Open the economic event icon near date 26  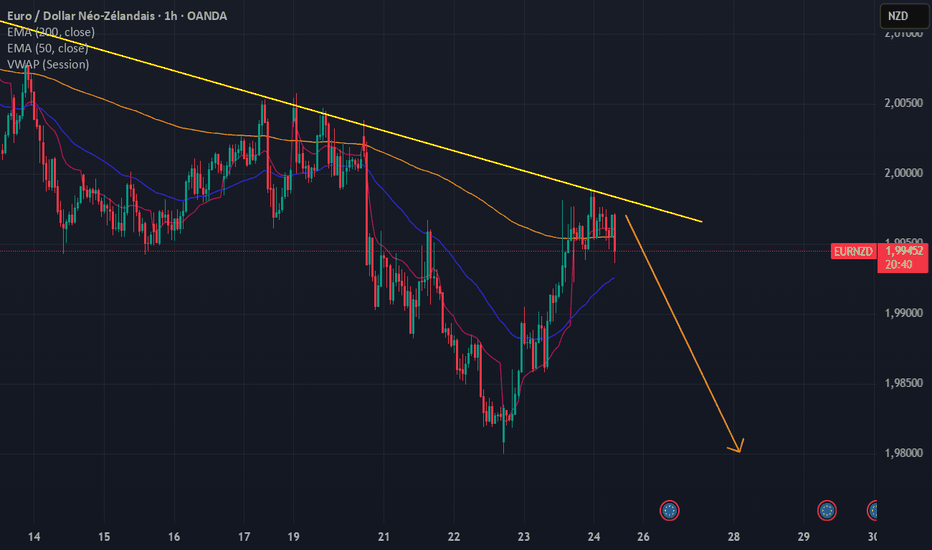[669, 510]
